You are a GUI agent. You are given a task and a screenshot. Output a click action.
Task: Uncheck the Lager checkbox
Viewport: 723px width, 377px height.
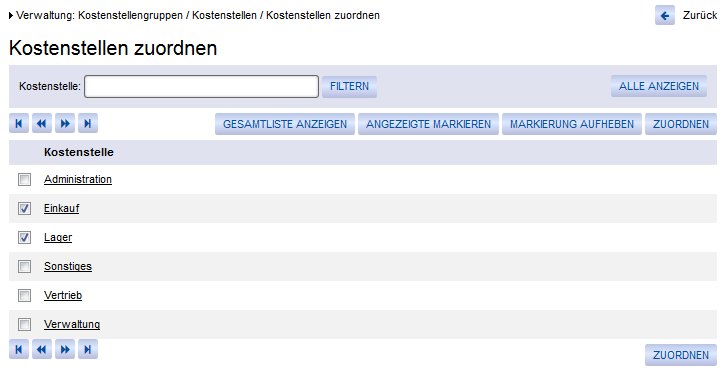(24, 237)
